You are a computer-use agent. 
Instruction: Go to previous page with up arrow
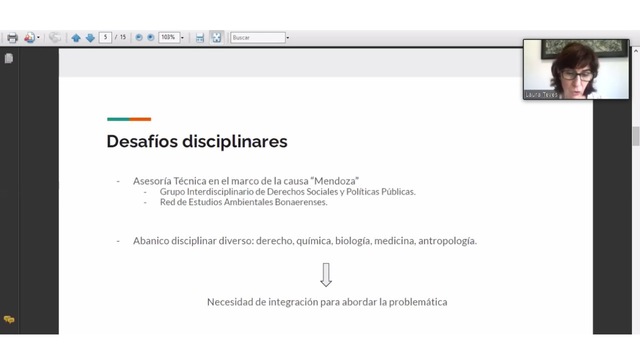(76, 38)
